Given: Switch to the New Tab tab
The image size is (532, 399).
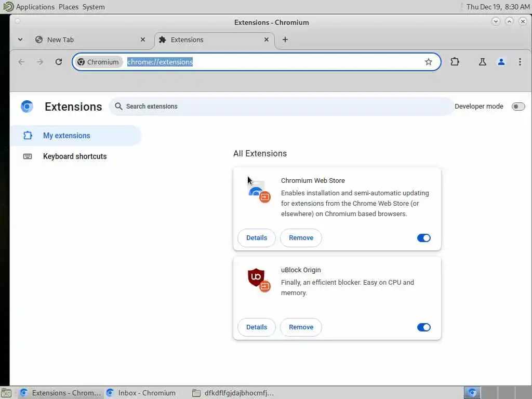Looking at the screenshot, I should coord(90,39).
